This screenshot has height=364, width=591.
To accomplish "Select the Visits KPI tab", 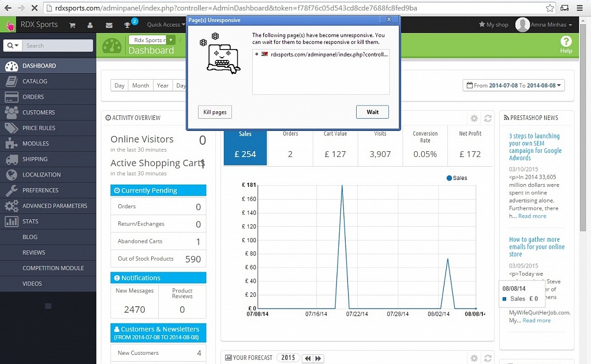I will coord(380,147).
